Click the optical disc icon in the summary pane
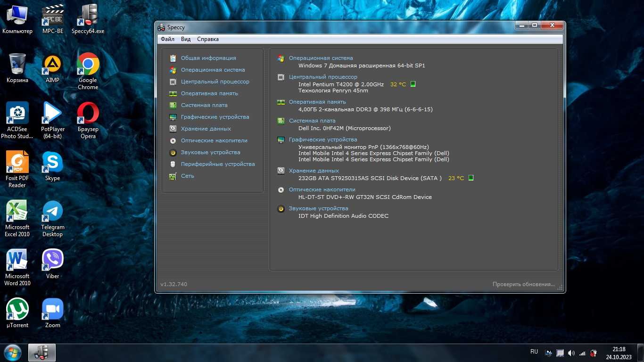644x362 pixels. pos(281,189)
